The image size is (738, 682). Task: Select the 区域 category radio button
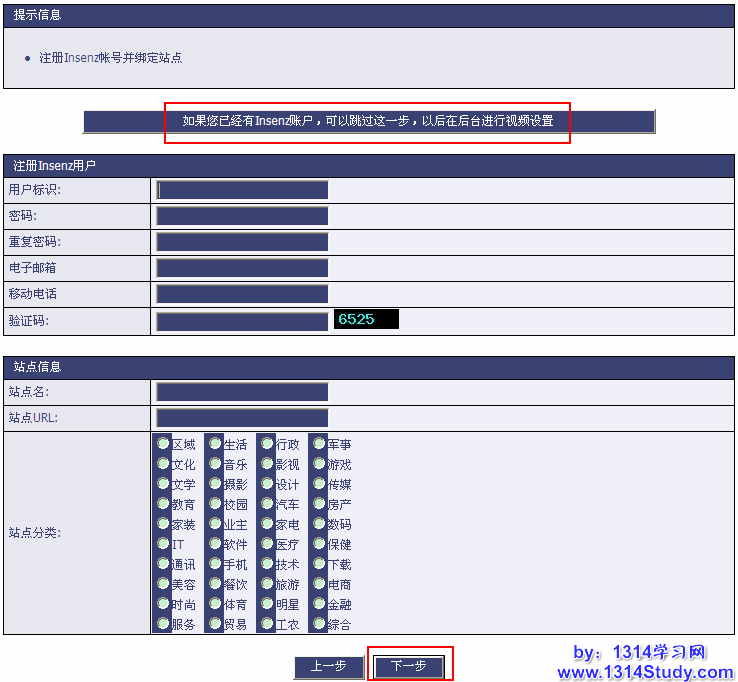pos(163,443)
